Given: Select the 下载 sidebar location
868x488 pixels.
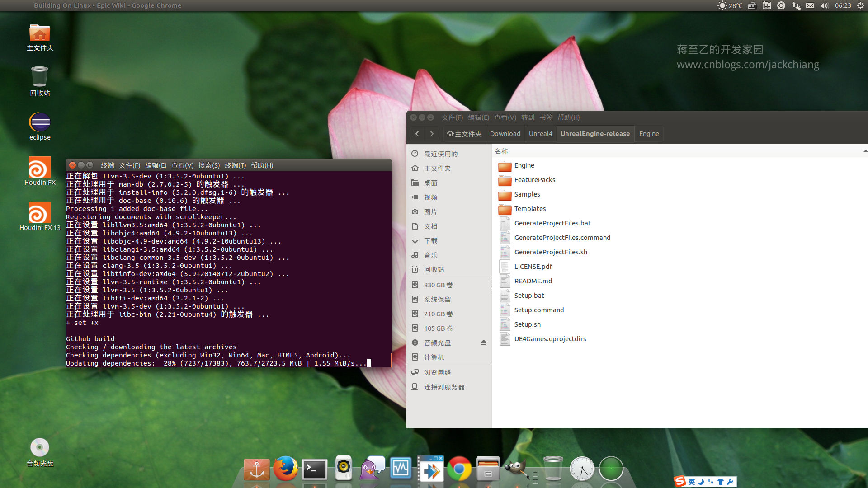Looking at the screenshot, I should (x=430, y=241).
